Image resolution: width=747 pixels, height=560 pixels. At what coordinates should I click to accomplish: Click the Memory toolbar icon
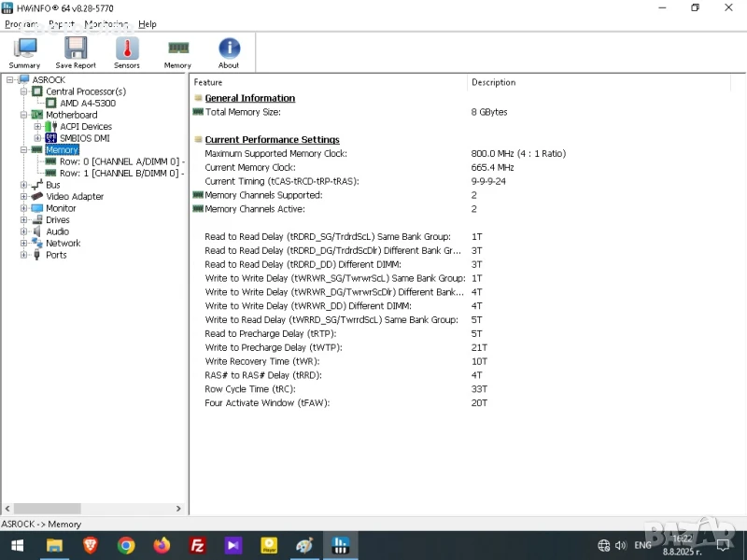click(x=177, y=52)
